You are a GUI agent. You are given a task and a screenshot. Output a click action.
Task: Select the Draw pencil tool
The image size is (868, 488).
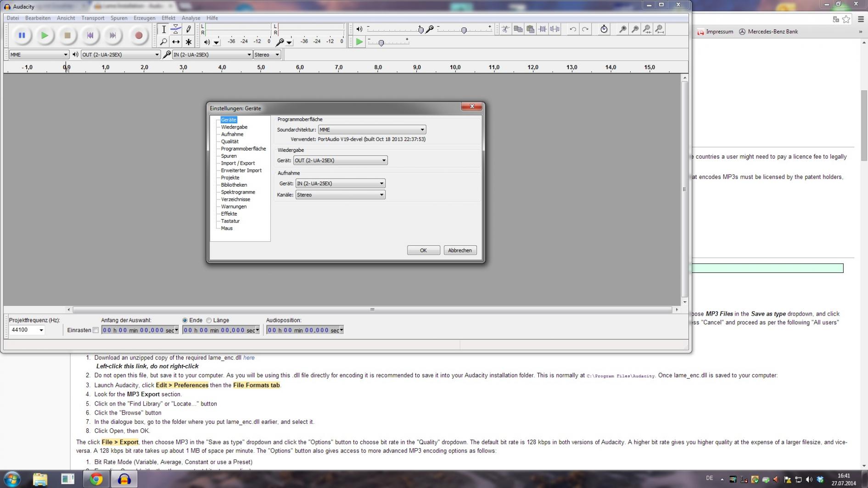pos(188,29)
